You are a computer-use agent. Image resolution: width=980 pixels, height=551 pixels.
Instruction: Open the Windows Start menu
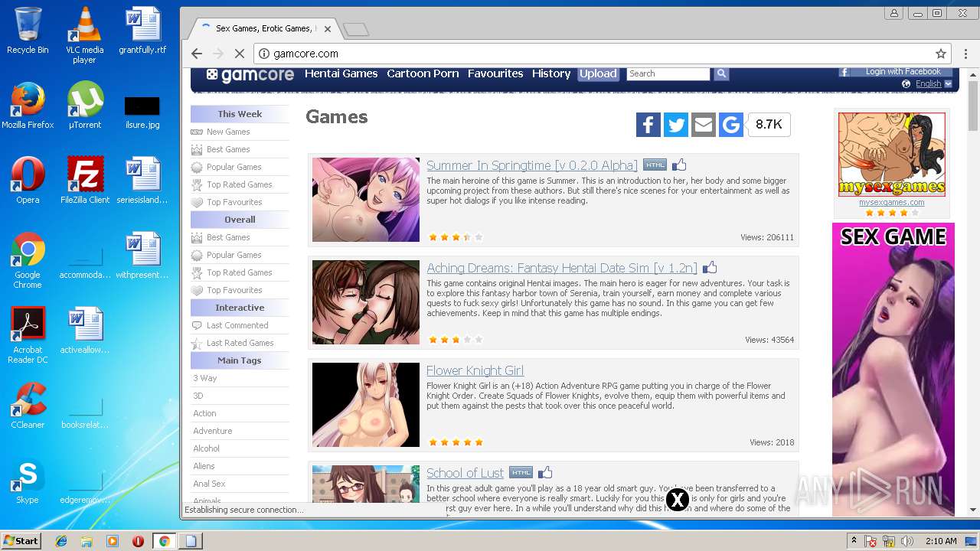[x=21, y=540]
